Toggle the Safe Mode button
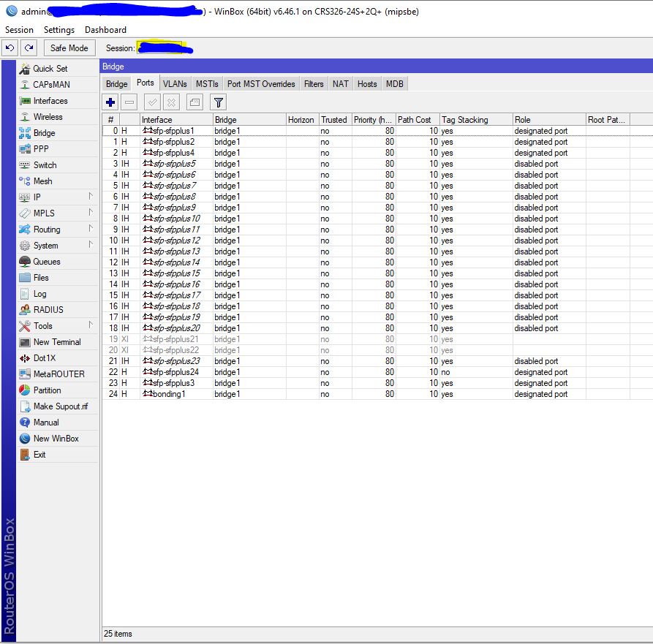 (x=69, y=48)
